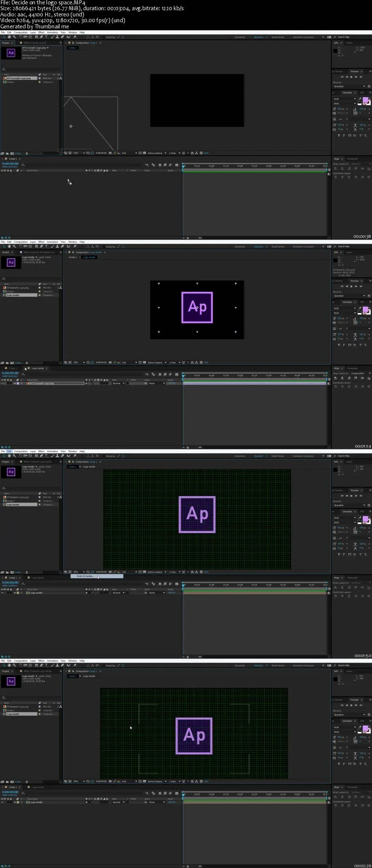Click the current time indicator in the 00:02:26 timeline
Screen dimensions: 372x868
(183, 795)
